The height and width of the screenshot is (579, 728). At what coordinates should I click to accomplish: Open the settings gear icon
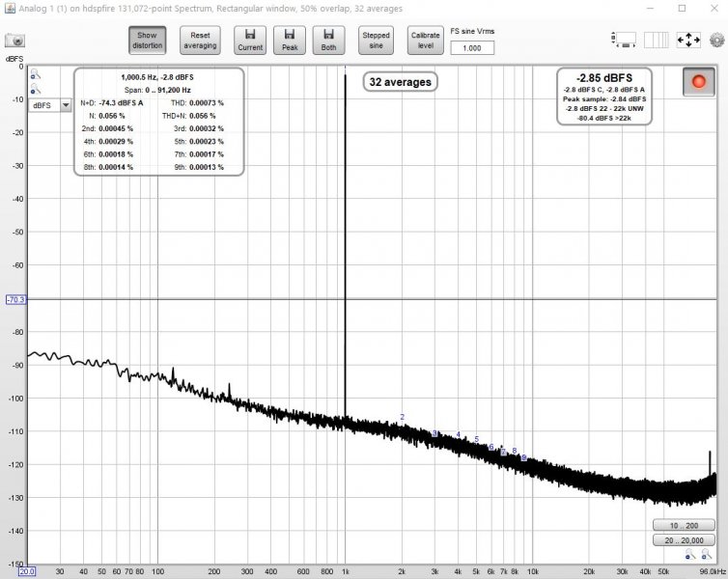(716, 41)
